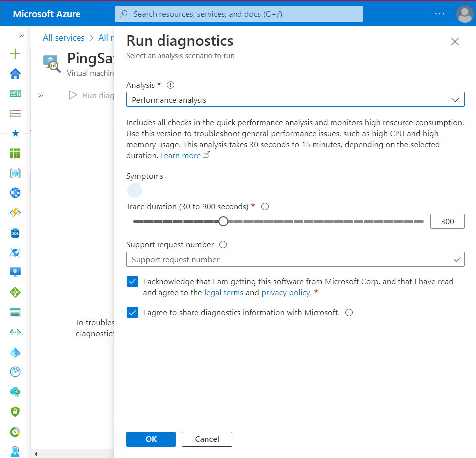Viewport: 476px width, 458px height.
Task: Uncheck the share diagnostics information checkbox
Action: pos(132,313)
